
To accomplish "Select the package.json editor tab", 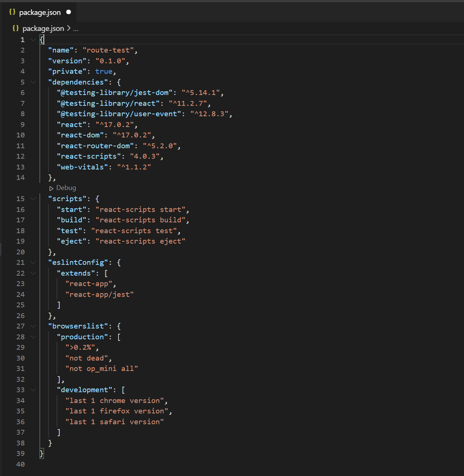I will pos(38,12).
